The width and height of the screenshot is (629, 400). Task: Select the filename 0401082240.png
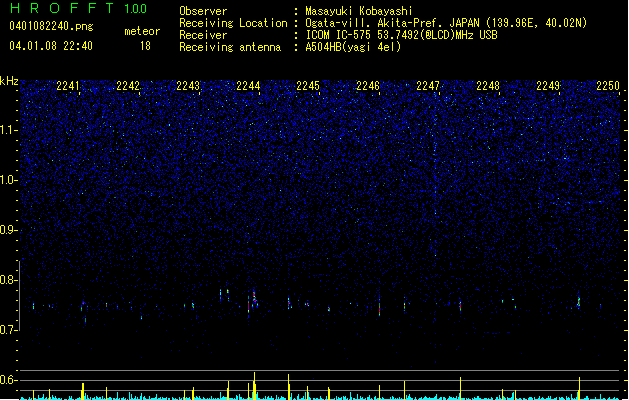click(51, 26)
